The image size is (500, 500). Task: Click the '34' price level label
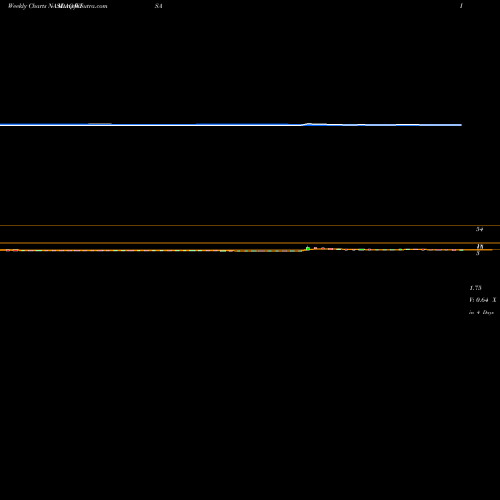click(x=479, y=229)
